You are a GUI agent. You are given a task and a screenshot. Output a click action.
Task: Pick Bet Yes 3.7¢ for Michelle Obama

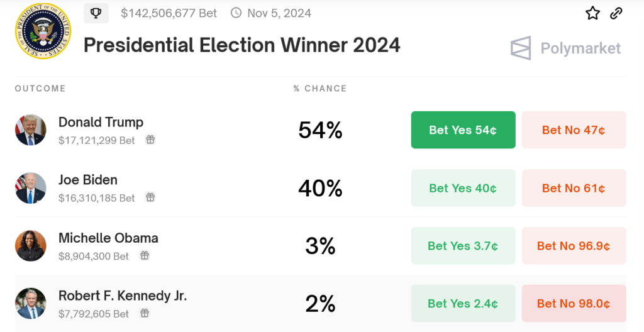click(x=464, y=246)
